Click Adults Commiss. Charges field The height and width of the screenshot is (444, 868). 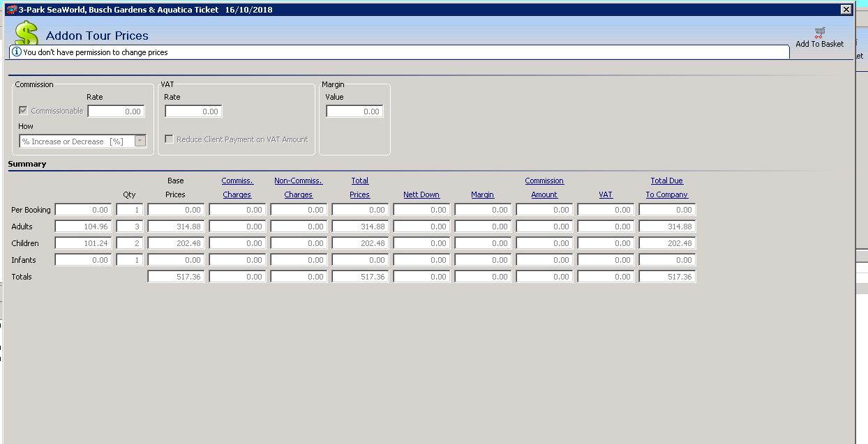237,227
